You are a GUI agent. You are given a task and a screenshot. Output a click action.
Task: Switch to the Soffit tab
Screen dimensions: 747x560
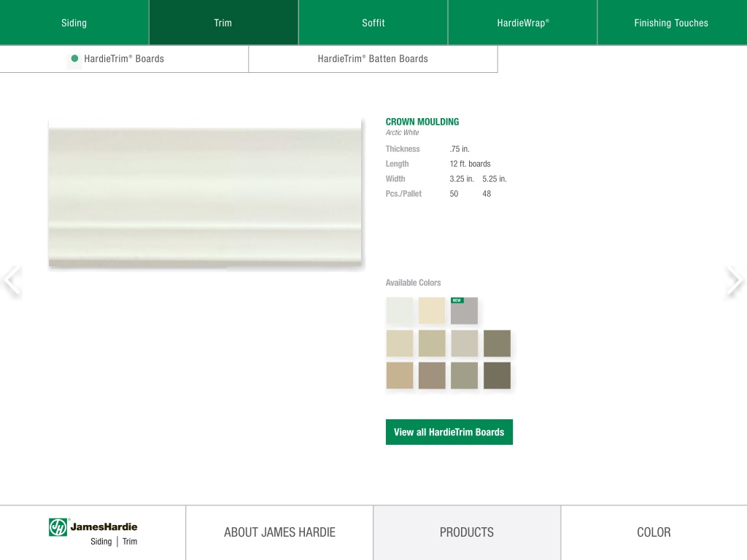pyautogui.click(x=373, y=23)
